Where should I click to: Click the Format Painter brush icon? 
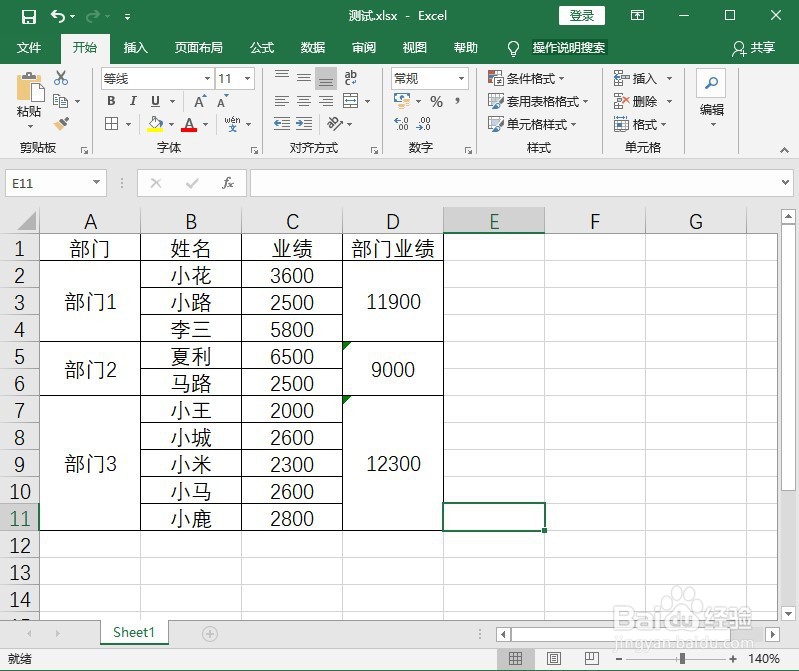pyautogui.click(x=61, y=123)
